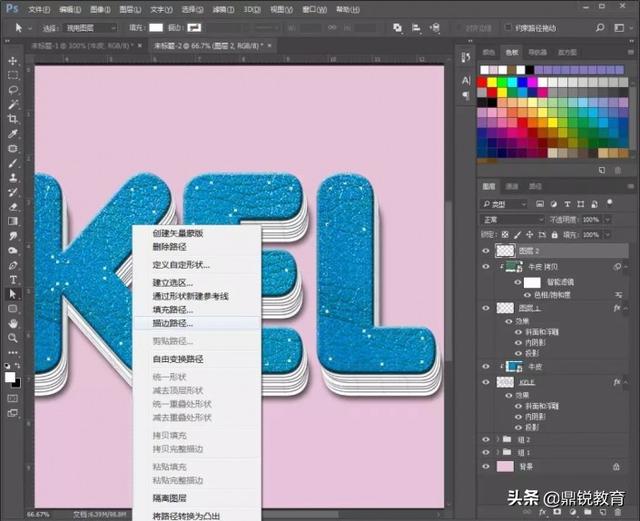Click delete layer trash icon in Layers panel
640x521 pixels.
tap(618, 512)
